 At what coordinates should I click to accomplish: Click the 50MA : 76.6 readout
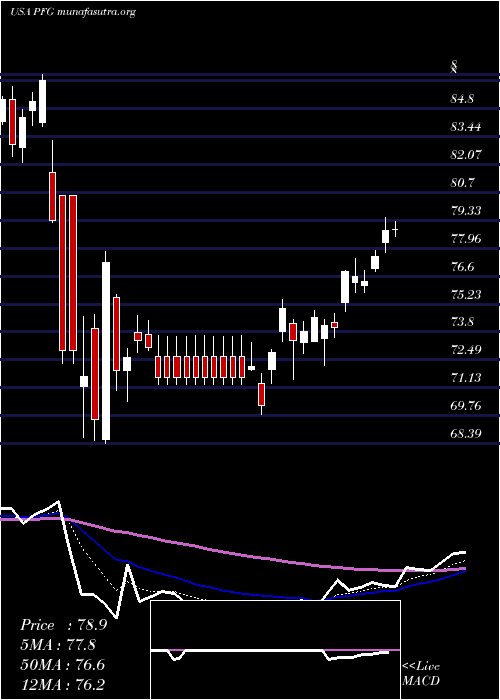(62, 665)
